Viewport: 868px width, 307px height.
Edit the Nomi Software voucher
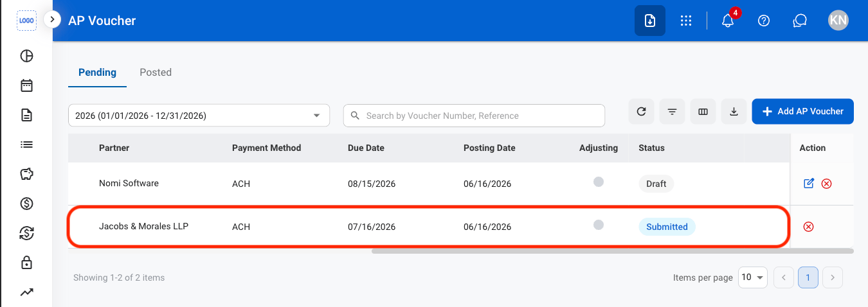[809, 184]
